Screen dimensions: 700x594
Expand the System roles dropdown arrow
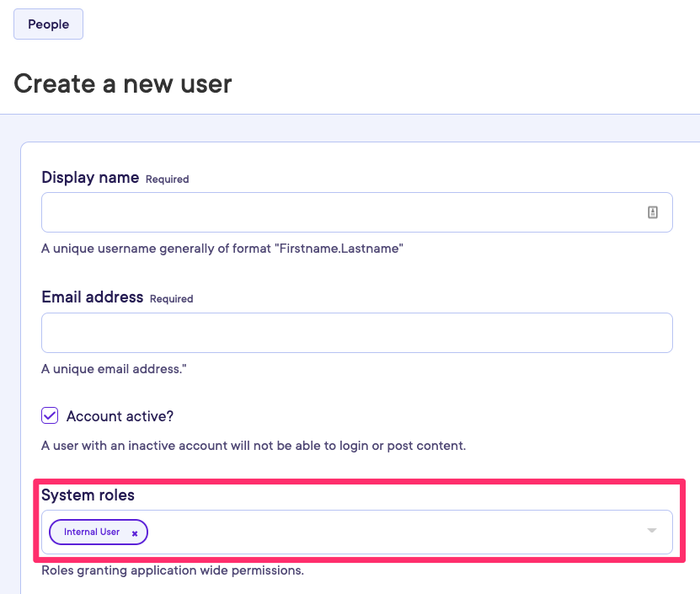click(x=651, y=531)
